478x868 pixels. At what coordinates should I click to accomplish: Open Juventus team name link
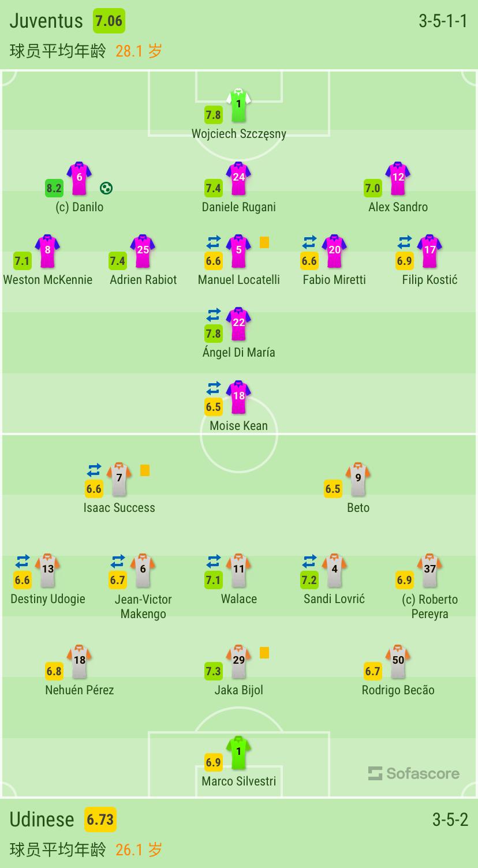coord(46,21)
